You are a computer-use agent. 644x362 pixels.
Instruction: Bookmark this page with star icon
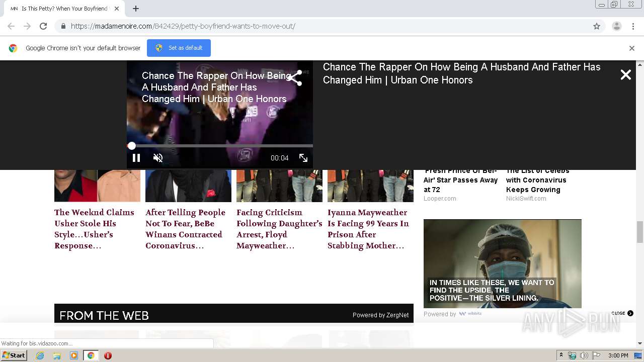pos(597,26)
